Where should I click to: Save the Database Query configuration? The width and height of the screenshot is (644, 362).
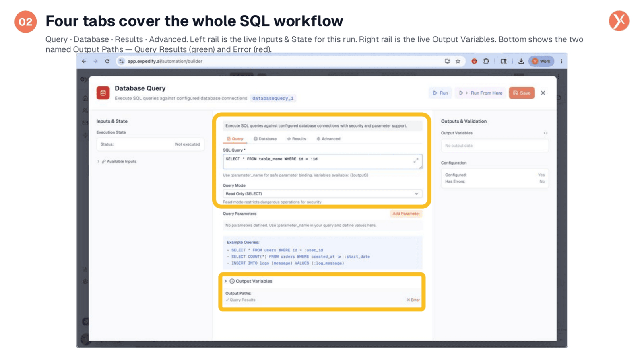click(x=522, y=93)
